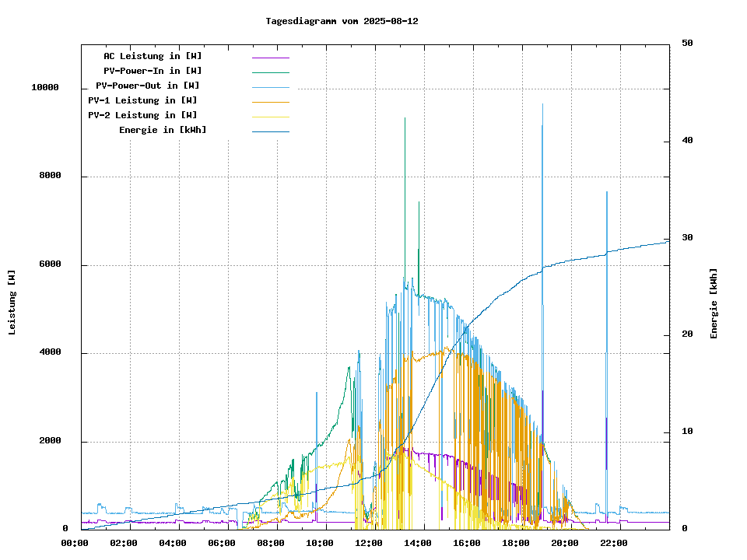The image size is (747, 560).
Task: Pick the 18:00 time axis label
Action: point(516,543)
